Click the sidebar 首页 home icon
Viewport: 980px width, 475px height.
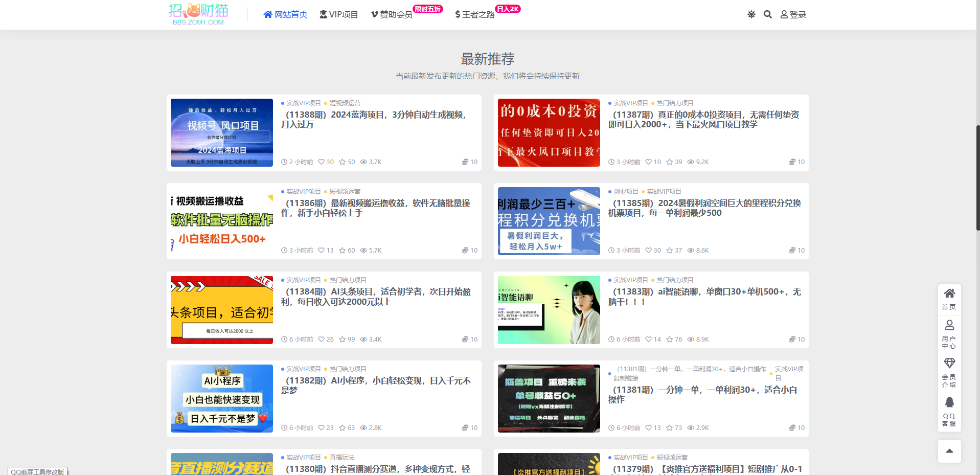point(949,299)
